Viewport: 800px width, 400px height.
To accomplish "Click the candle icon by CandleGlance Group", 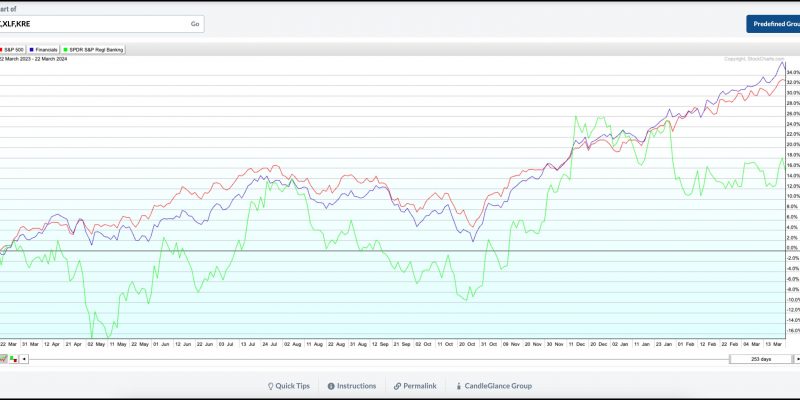I will pyautogui.click(x=459, y=386).
